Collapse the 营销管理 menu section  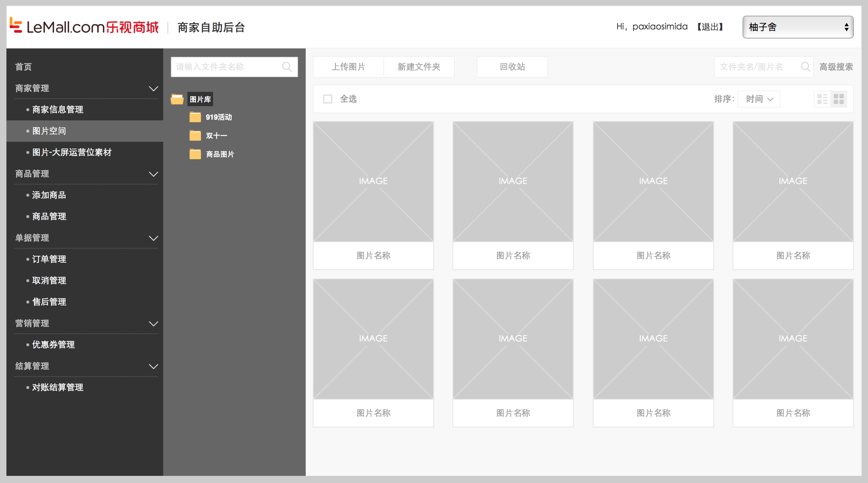153,323
